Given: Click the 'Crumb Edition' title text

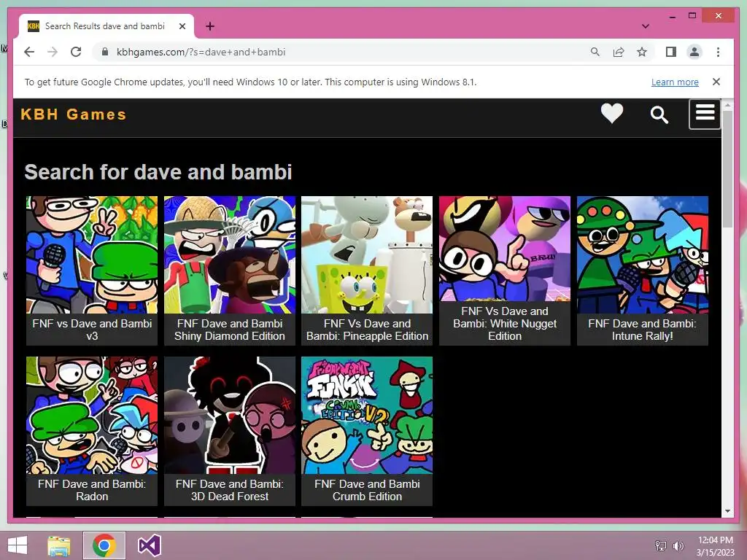Looking at the screenshot, I should pos(367,496).
